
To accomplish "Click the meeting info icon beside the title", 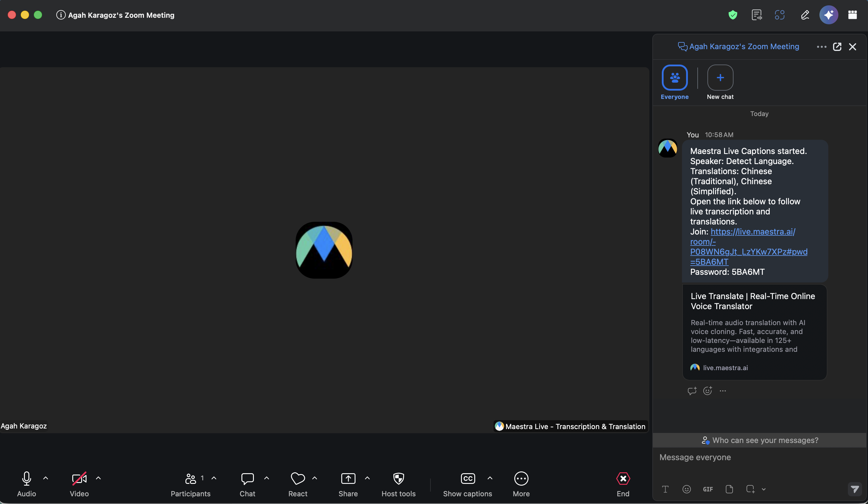I will 61,15.
